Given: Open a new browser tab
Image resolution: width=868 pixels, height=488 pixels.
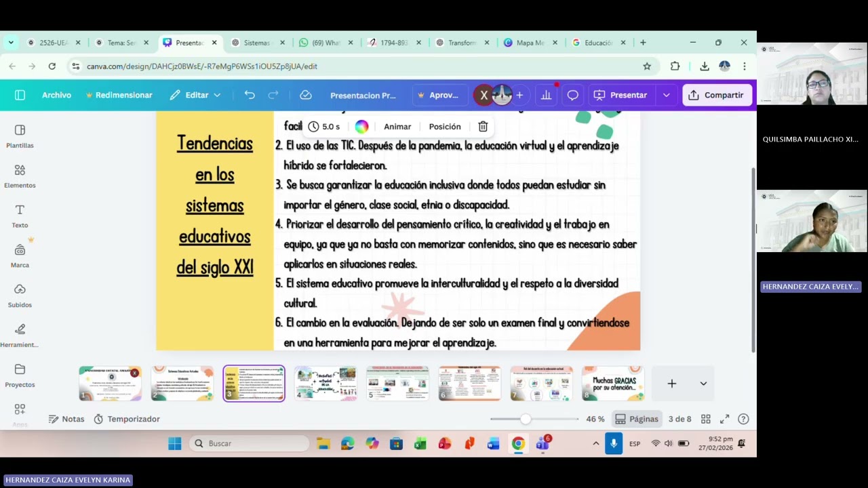Looking at the screenshot, I should [x=643, y=43].
